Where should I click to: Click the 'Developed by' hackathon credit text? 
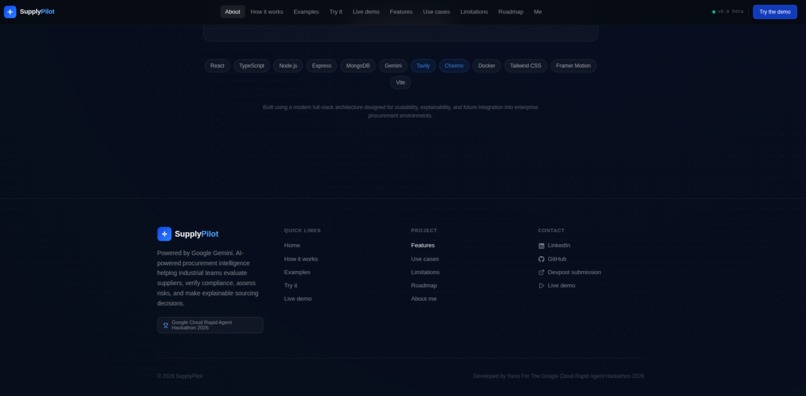pyautogui.click(x=558, y=376)
